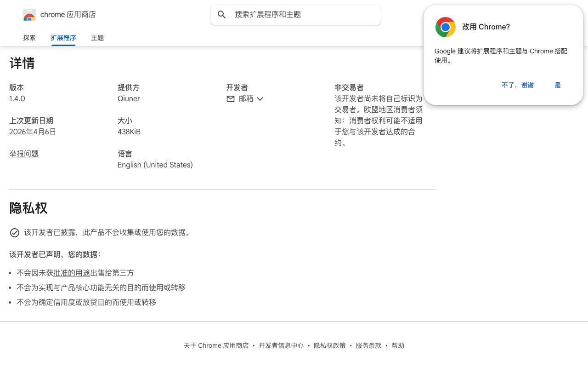Click the 开发者 column label

point(237,88)
